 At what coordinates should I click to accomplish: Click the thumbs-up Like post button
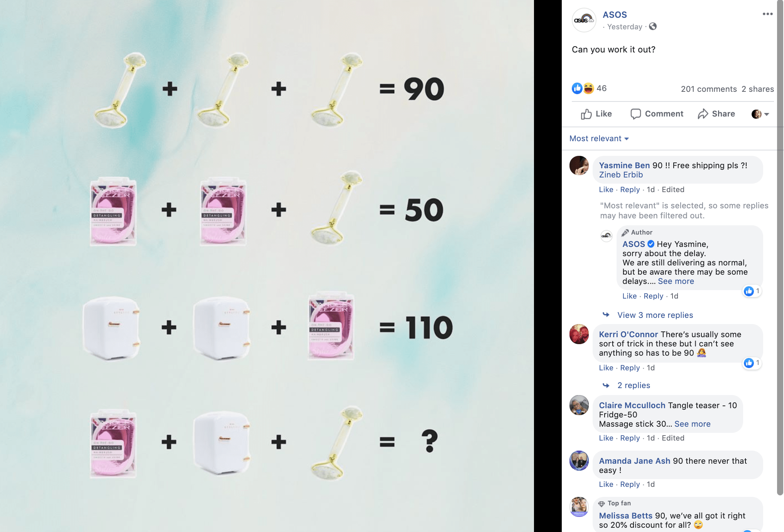coord(596,114)
